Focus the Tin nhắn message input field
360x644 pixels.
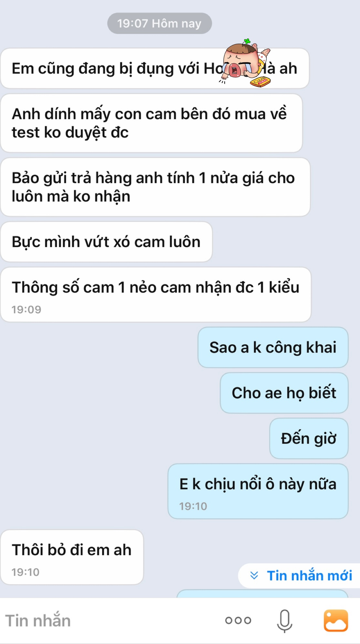tap(110, 620)
